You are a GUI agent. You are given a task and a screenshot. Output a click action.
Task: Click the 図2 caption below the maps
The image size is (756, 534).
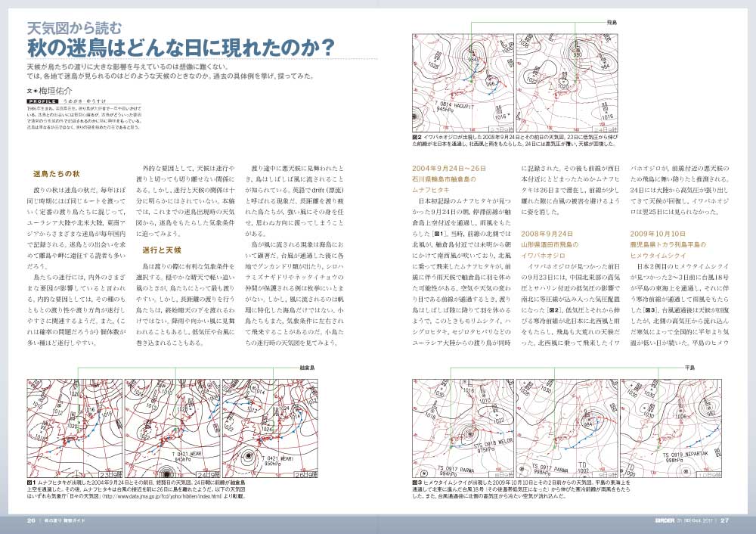pos(514,140)
